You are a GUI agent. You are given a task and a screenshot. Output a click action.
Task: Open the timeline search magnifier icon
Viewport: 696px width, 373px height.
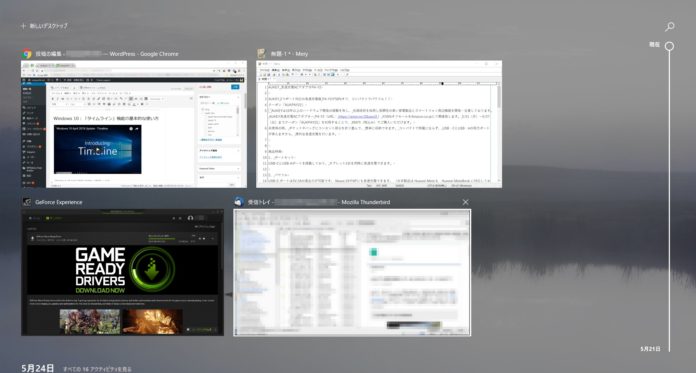click(x=669, y=27)
